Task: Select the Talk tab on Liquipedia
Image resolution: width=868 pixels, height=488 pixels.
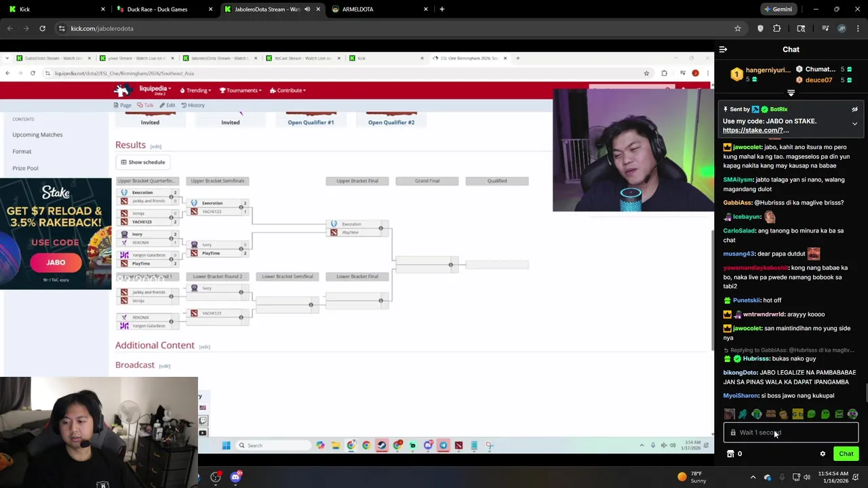Action: (145, 105)
